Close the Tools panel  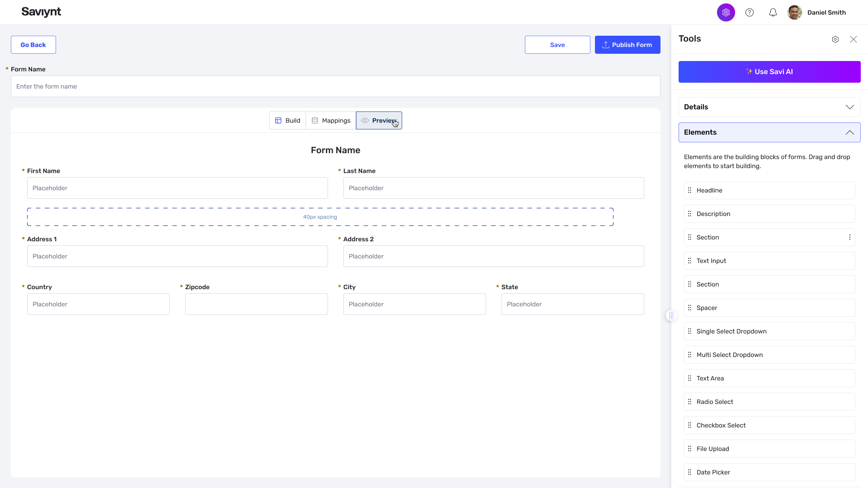[x=853, y=39]
